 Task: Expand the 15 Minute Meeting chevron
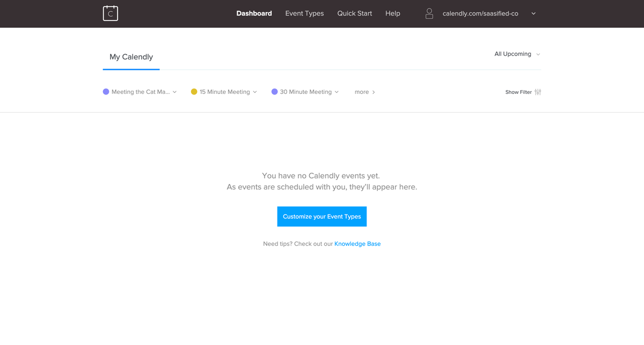point(255,92)
